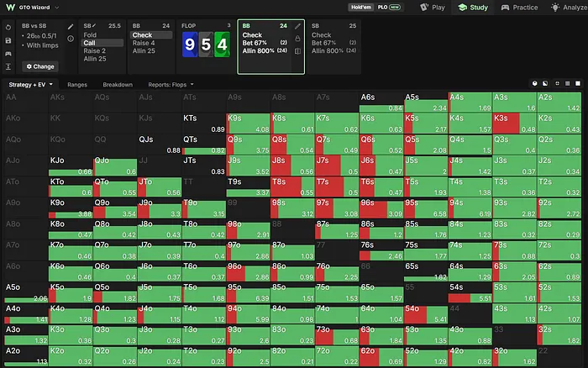Viewport: 588px width, 368px height.
Task: Click the gamepad practice icon in sidebar
Action: point(8,54)
